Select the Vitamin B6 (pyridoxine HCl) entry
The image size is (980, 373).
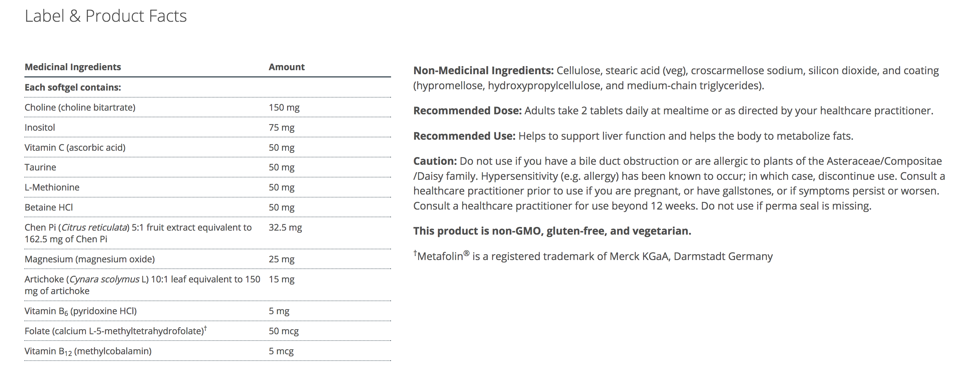[81, 311]
